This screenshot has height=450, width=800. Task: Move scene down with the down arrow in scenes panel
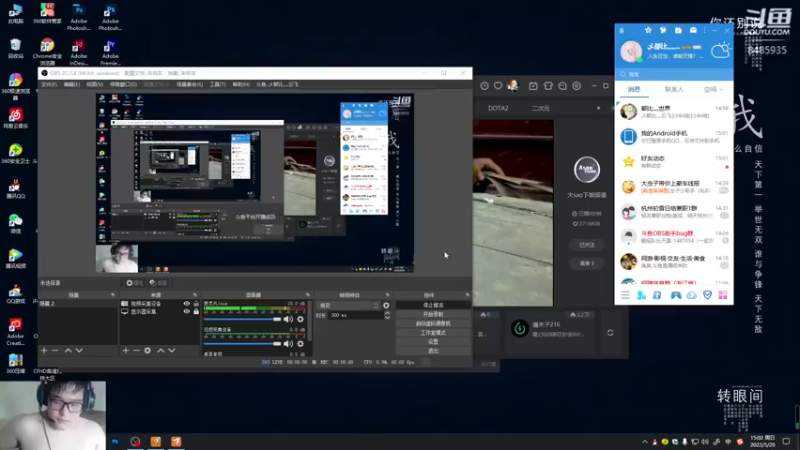pyautogui.click(x=79, y=351)
